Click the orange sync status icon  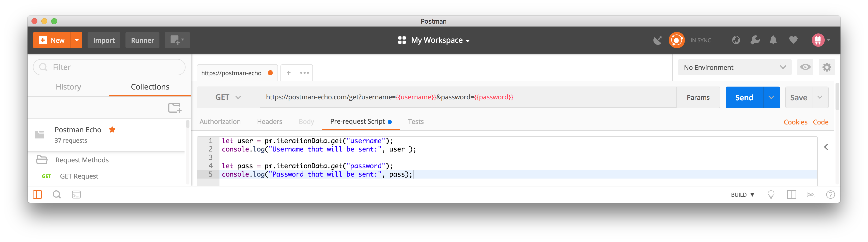pos(676,40)
